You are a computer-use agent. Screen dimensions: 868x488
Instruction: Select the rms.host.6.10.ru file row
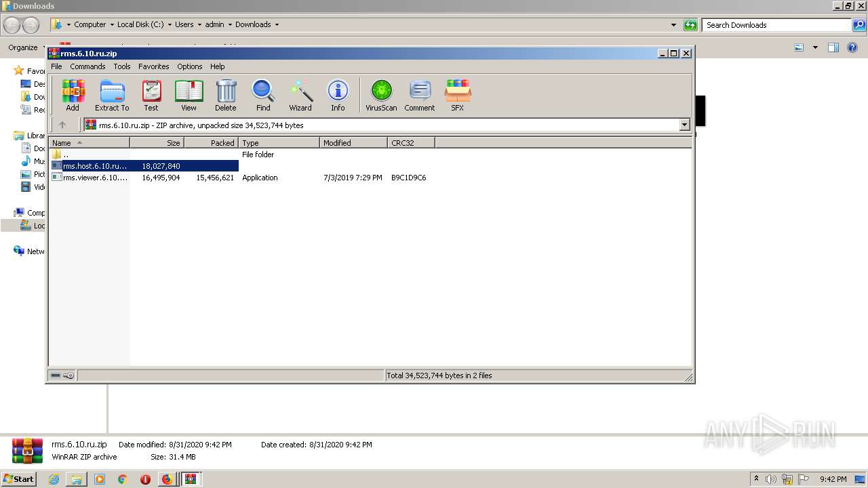point(144,166)
